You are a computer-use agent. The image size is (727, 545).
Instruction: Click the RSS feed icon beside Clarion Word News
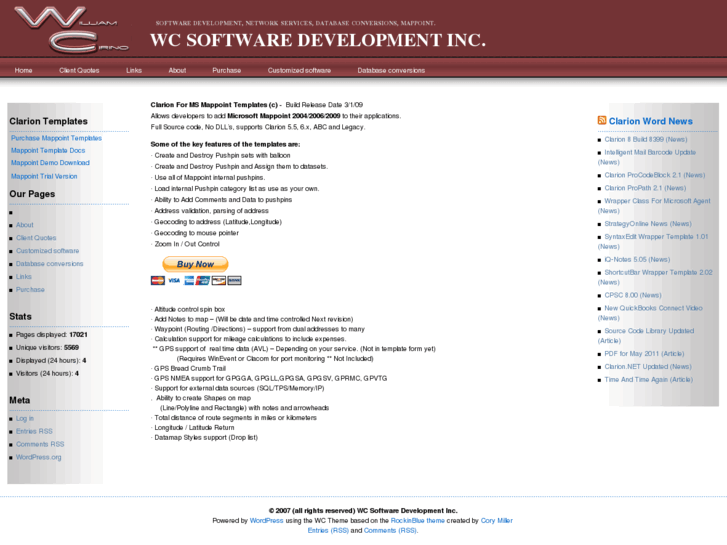click(602, 121)
